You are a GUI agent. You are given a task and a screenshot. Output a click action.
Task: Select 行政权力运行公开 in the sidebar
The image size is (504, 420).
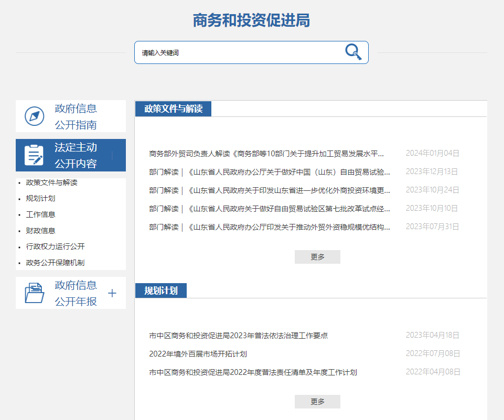tap(55, 246)
